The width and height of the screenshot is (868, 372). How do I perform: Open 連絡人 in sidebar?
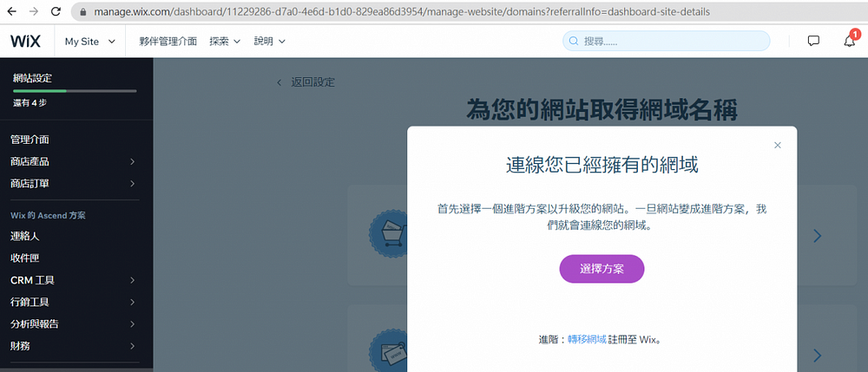[x=25, y=237]
